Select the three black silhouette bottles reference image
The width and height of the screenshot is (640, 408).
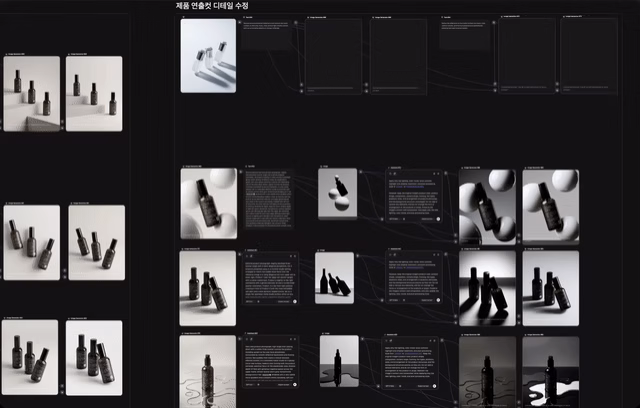point(334,278)
